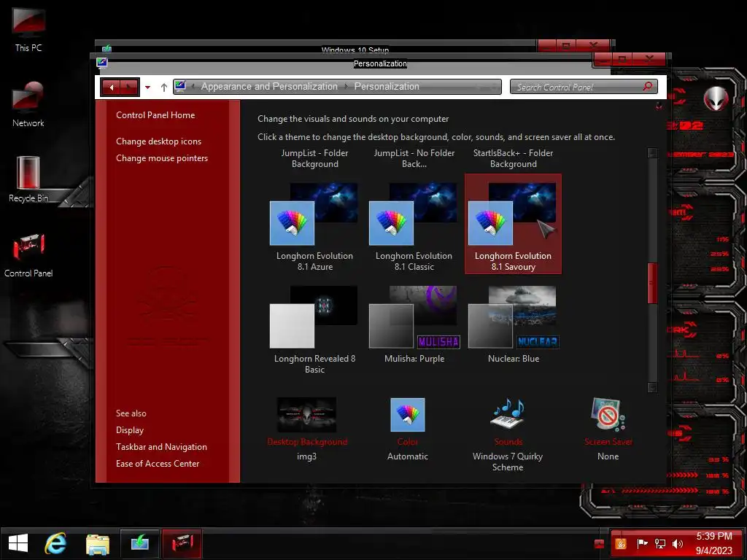
Task: Go forward using the navigation arrow
Action: click(129, 87)
